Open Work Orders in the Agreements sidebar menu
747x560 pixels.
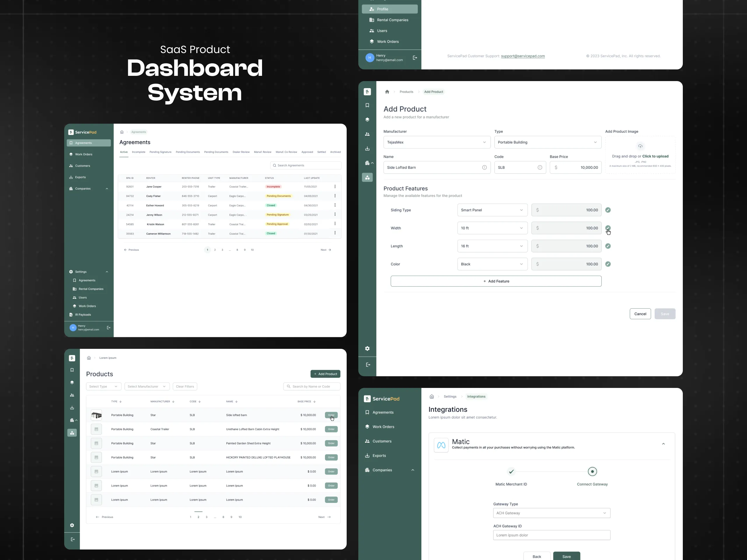[x=83, y=154]
